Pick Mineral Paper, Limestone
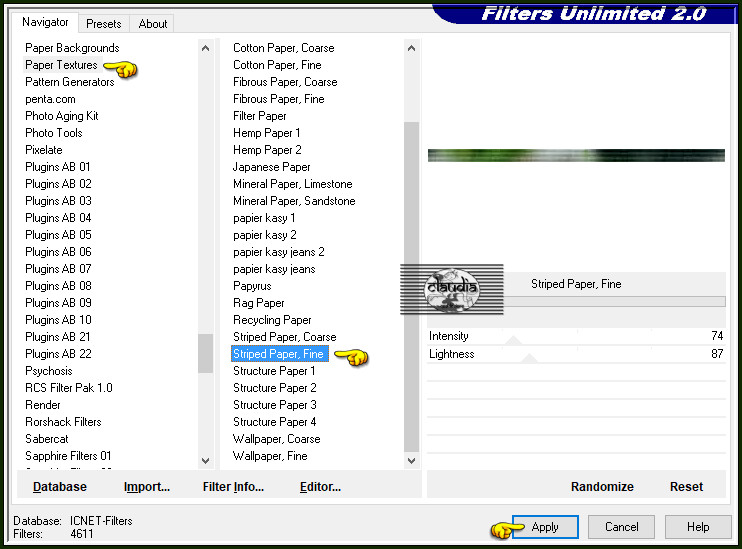 [x=292, y=184]
